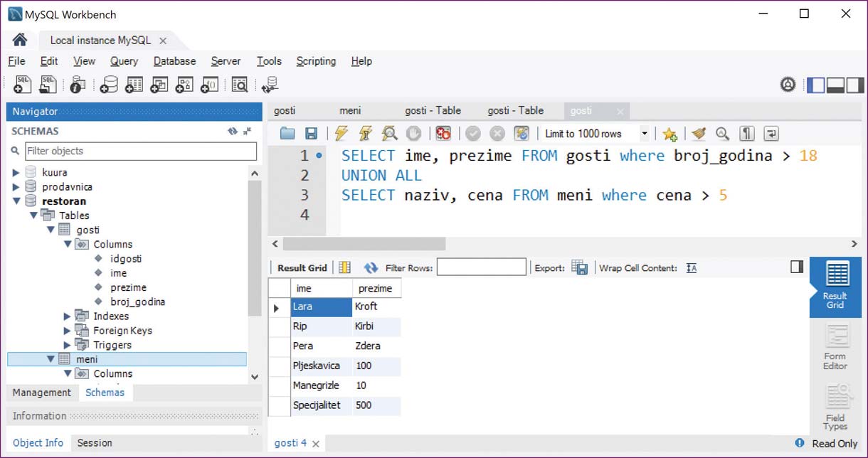Expand the prodavnica schema arrow
Viewport: 868px width, 458px height.
click(x=16, y=187)
